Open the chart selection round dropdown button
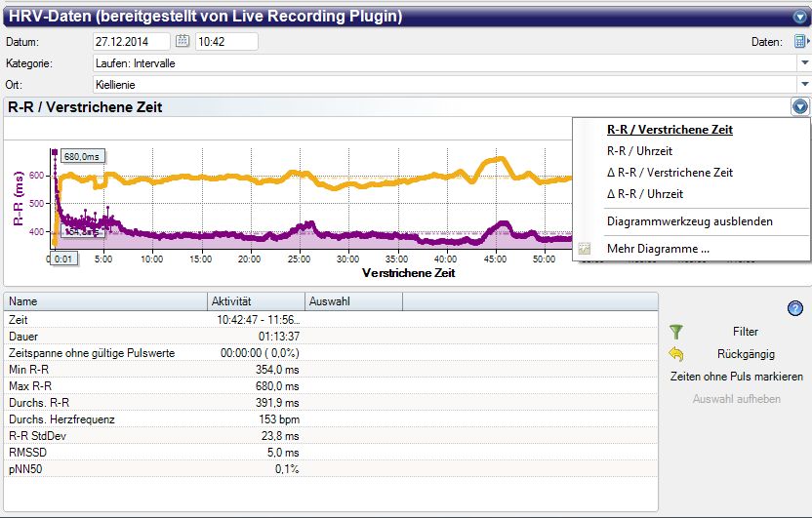Image resolution: width=812 pixels, height=518 pixels. tap(800, 107)
